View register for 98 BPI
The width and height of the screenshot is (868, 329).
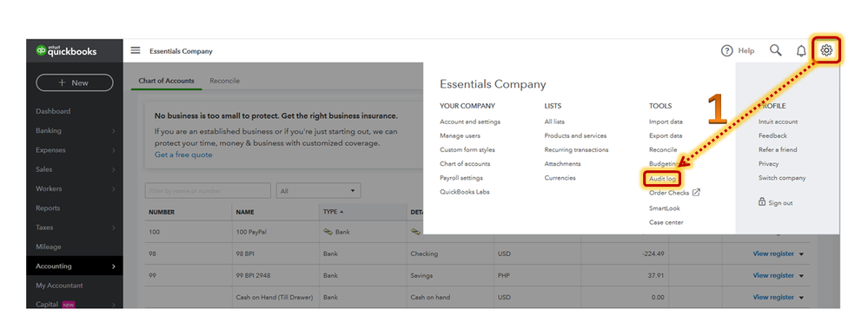point(772,253)
